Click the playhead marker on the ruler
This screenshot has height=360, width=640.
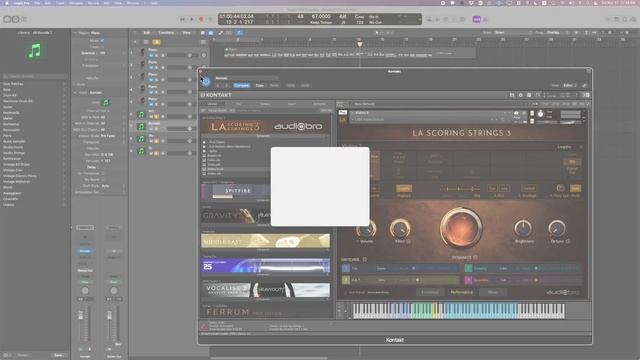coord(360,44)
